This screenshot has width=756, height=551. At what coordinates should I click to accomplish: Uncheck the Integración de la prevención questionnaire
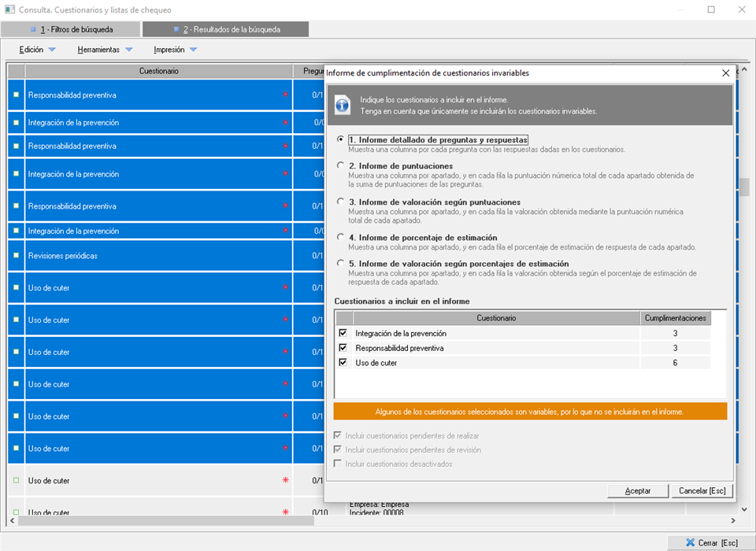(x=343, y=333)
